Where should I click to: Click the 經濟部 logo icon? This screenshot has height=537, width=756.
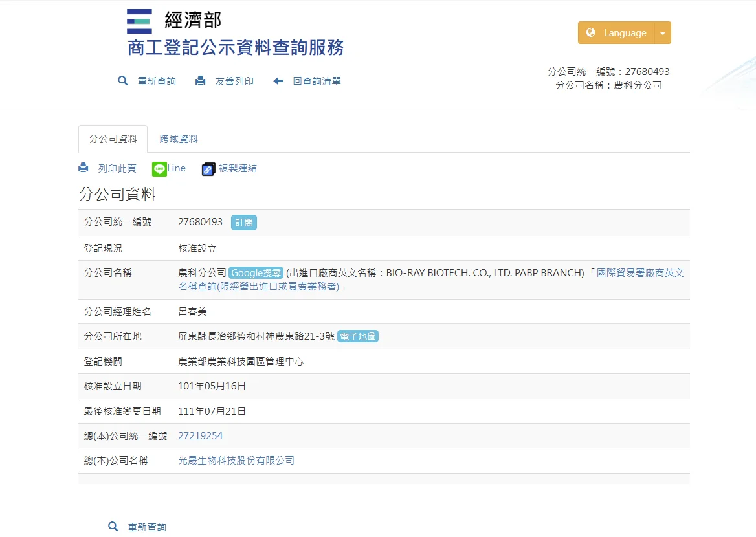point(139,21)
